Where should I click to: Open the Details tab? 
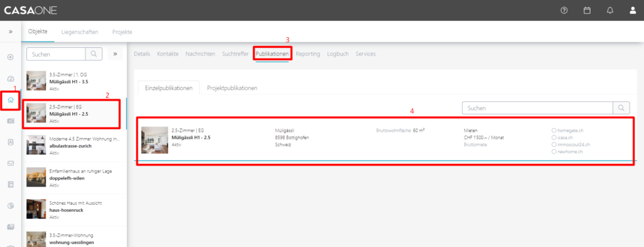pyautogui.click(x=142, y=54)
